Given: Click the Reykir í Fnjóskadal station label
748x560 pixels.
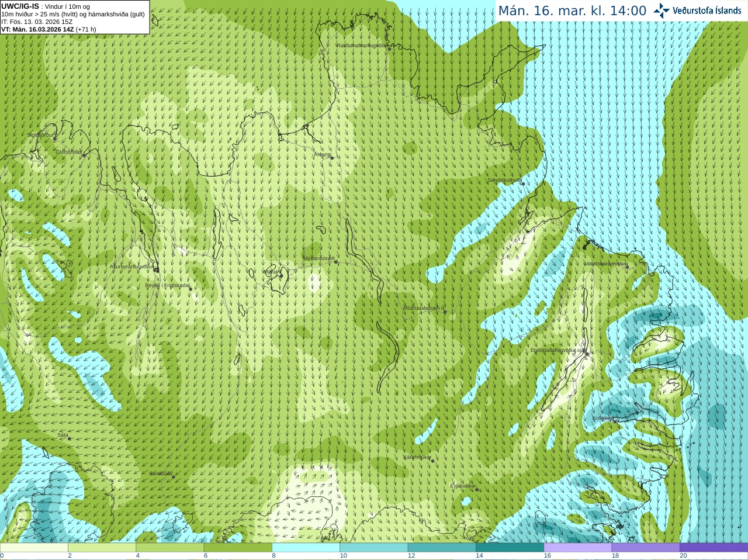Looking at the screenshot, I should click(x=167, y=285).
